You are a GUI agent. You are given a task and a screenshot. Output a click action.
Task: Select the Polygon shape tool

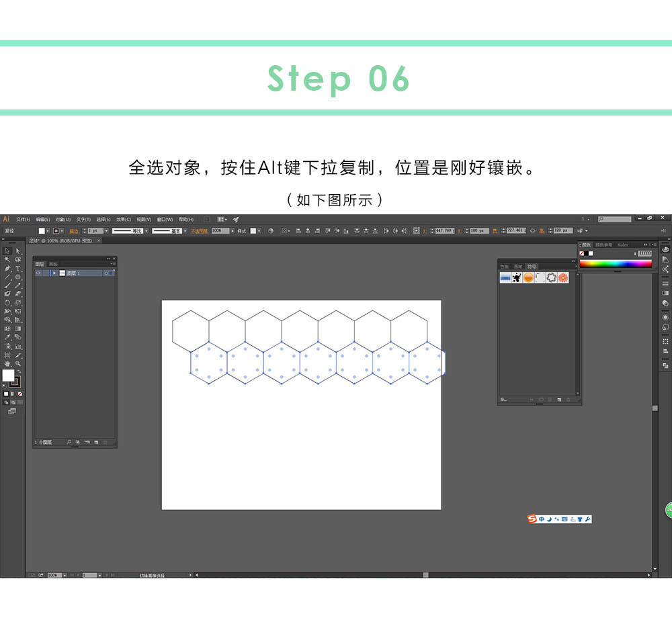[x=18, y=277]
